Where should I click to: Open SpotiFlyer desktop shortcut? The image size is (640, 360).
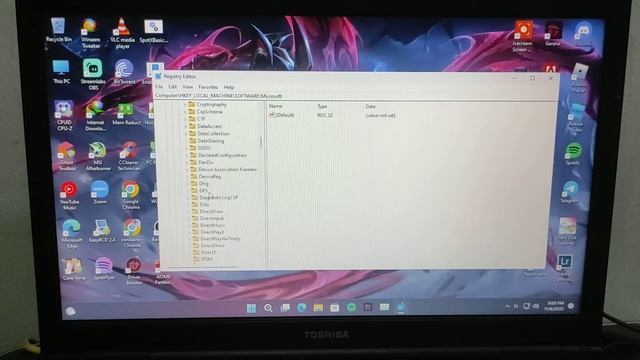click(104, 269)
